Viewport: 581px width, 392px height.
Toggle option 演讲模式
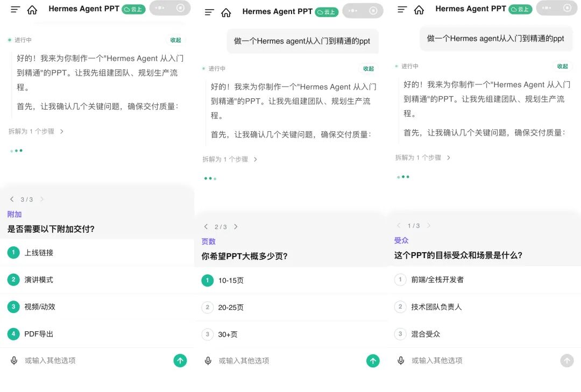click(x=97, y=280)
